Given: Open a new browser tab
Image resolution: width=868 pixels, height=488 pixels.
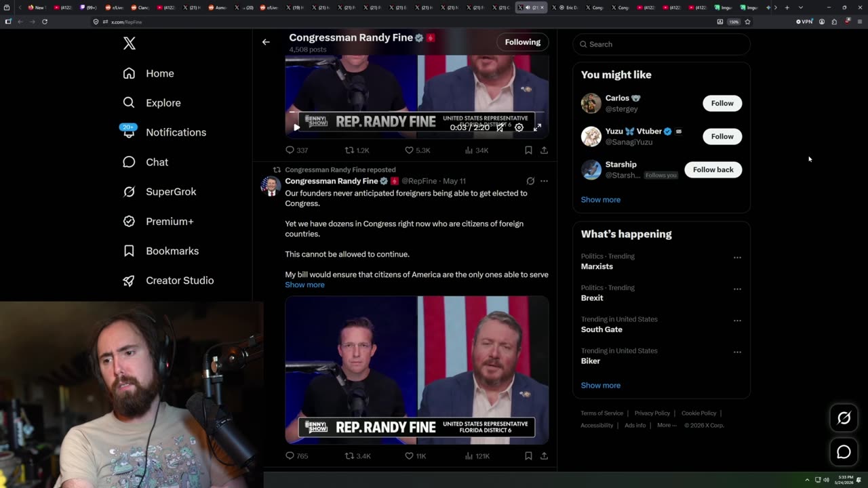Looking at the screenshot, I should point(787,7).
